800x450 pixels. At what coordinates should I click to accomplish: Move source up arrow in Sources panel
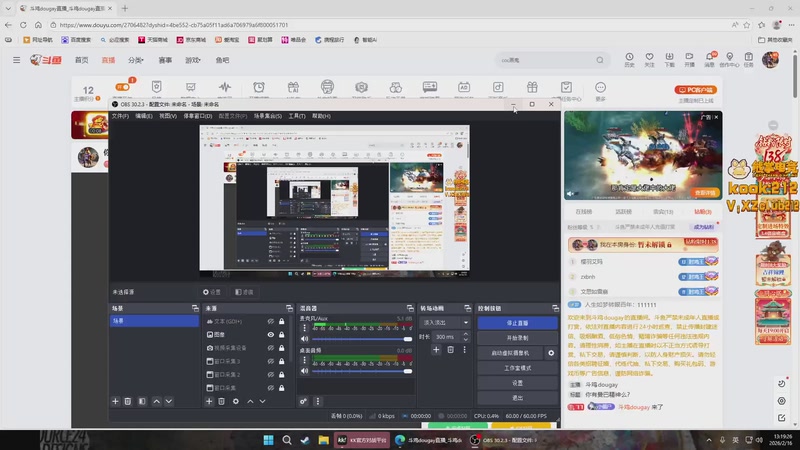pyautogui.click(x=250, y=402)
